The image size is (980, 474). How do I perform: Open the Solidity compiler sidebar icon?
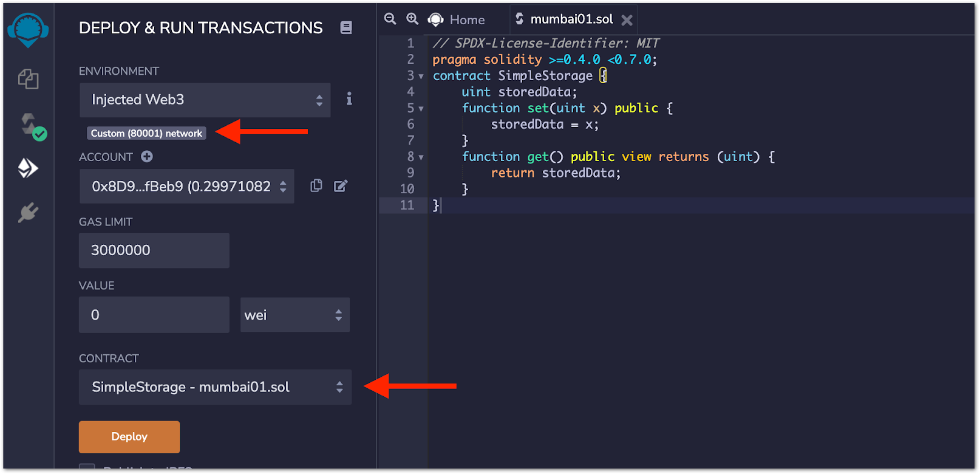click(x=30, y=125)
